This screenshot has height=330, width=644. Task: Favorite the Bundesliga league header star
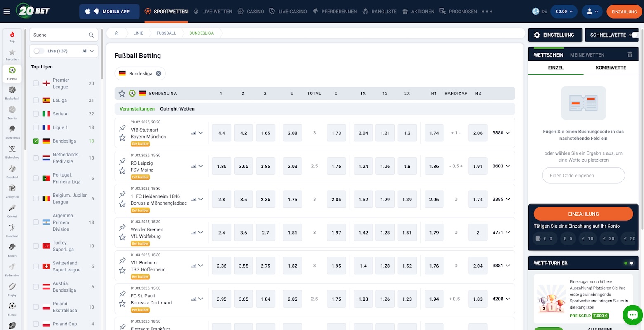coord(122,94)
